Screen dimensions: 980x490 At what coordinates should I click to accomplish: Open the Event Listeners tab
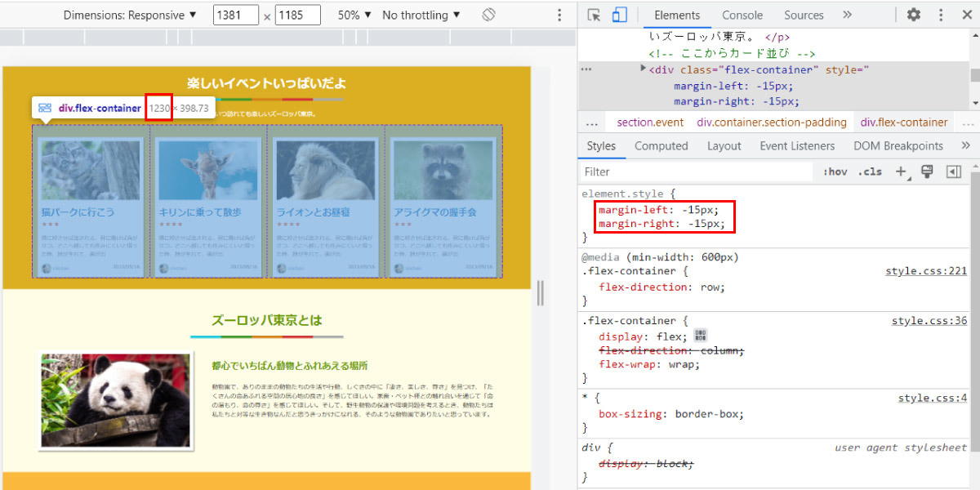coord(797,145)
